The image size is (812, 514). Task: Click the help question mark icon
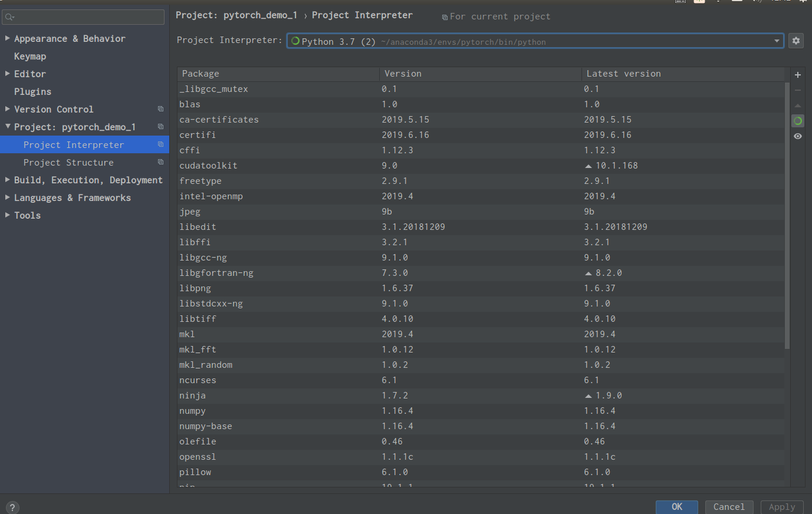[12, 507]
